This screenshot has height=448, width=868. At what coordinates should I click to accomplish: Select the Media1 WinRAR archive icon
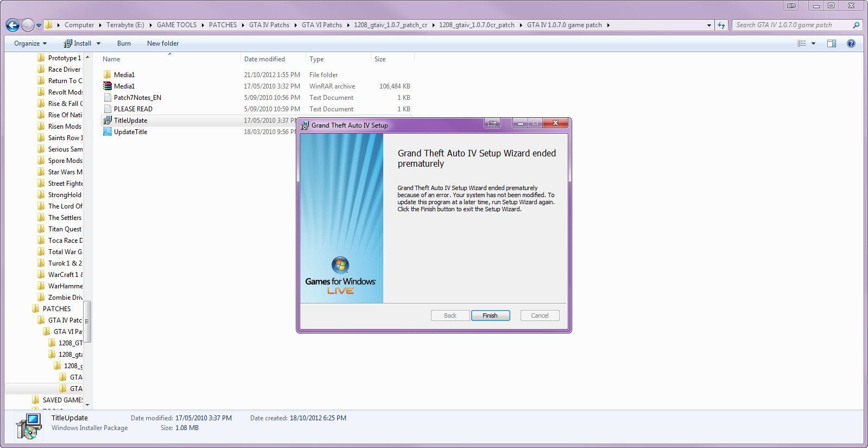point(107,86)
